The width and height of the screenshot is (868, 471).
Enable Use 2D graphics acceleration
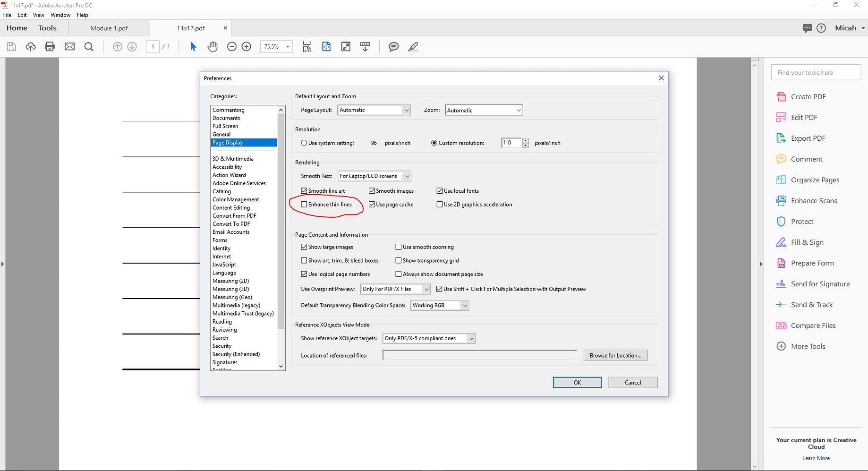[440, 205]
